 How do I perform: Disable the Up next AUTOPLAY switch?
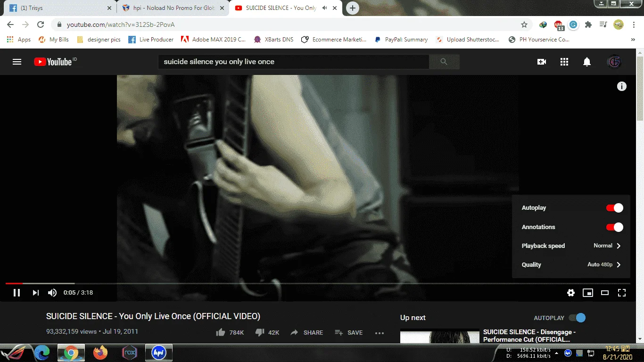tap(577, 318)
